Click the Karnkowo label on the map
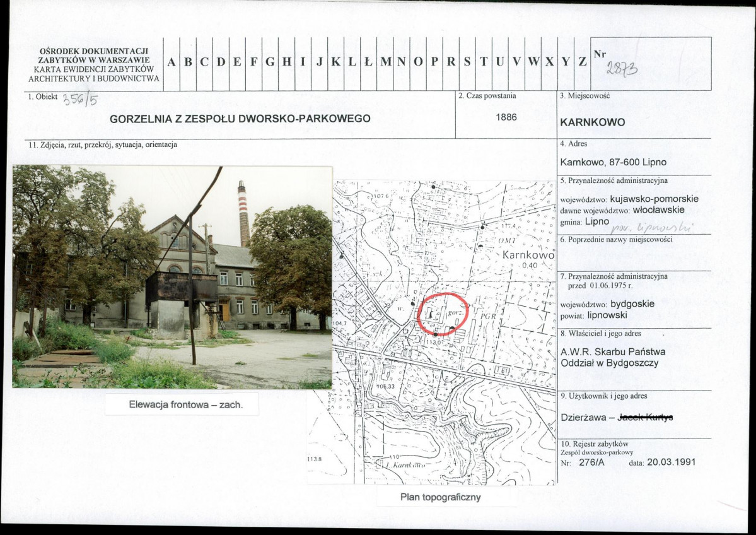This screenshot has height=535, width=756. tap(528, 256)
